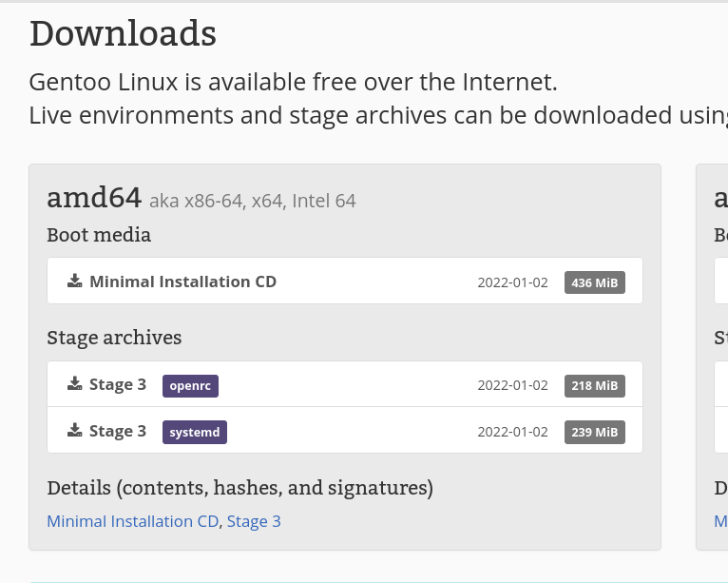This screenshot has height=583, width=728.
Task: Click the amd64 architecture heading
Action: click(94, 198)
